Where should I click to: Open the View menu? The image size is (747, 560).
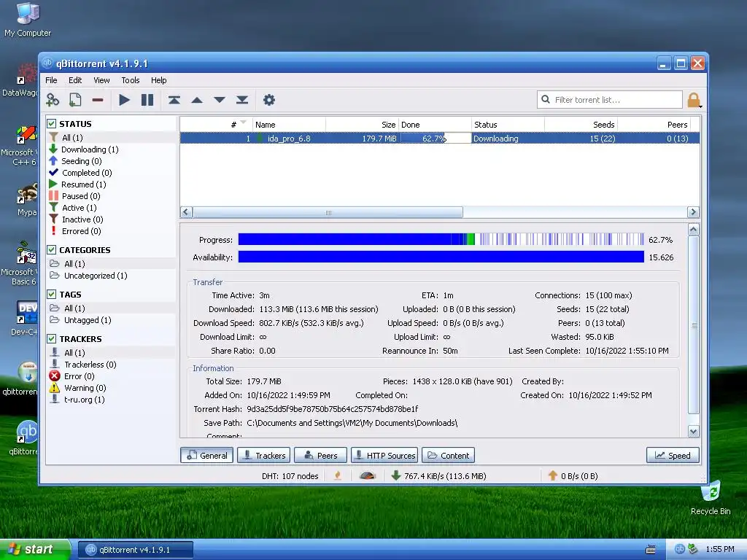[101, 80]
